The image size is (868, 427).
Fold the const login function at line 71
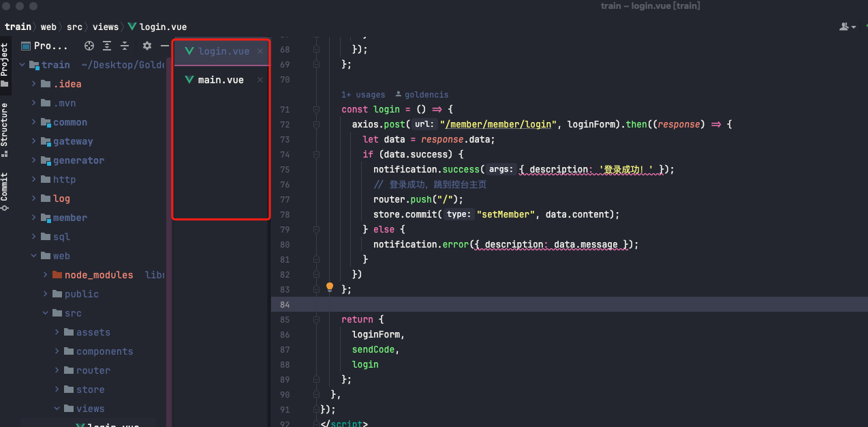(316, 109)
